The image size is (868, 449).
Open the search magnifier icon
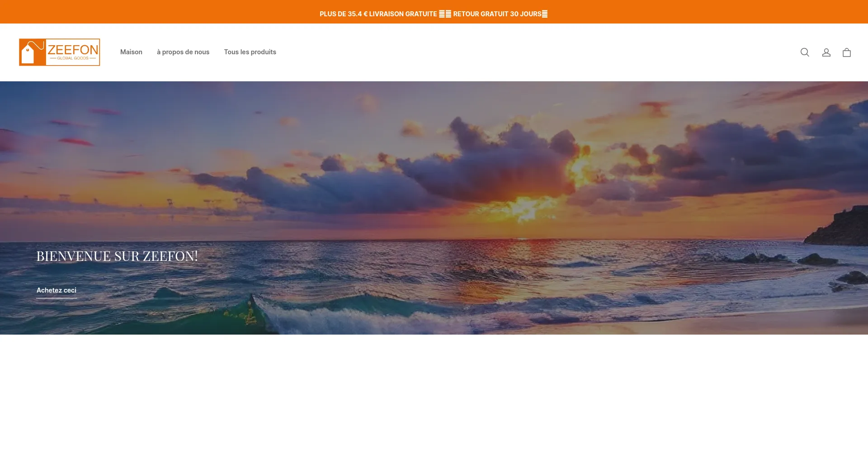coord(805,52)
